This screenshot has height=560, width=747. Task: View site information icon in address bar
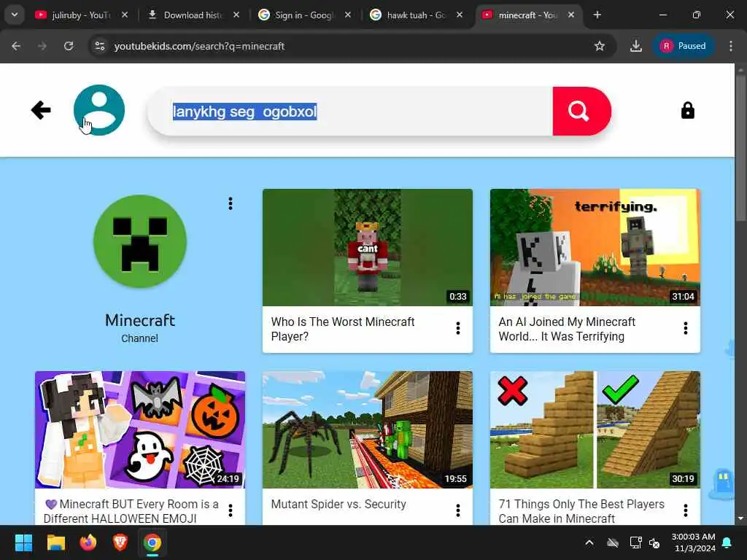click(99, 46)
